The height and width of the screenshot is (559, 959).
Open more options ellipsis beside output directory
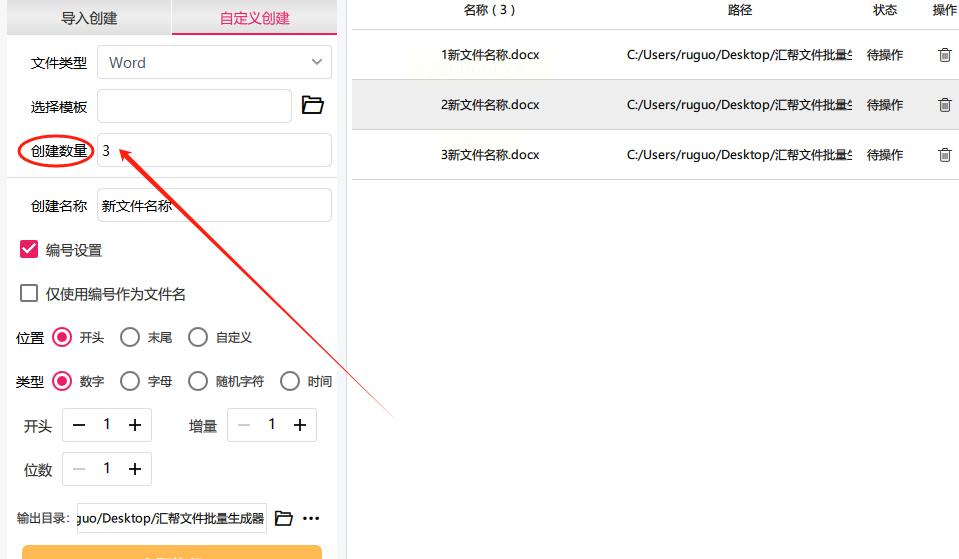point(311,519)
